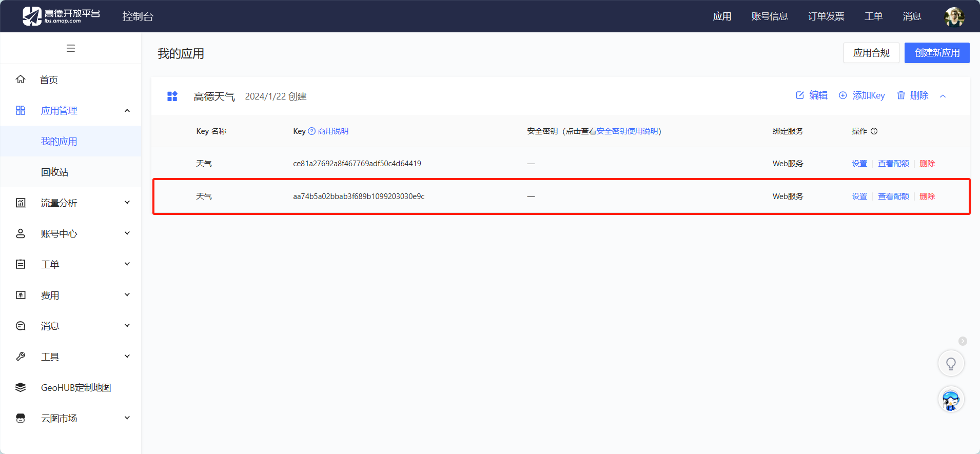Expand the sidebar 消息 chevron
Viewport: 980px width, 454px height.
tap(127, 326)
